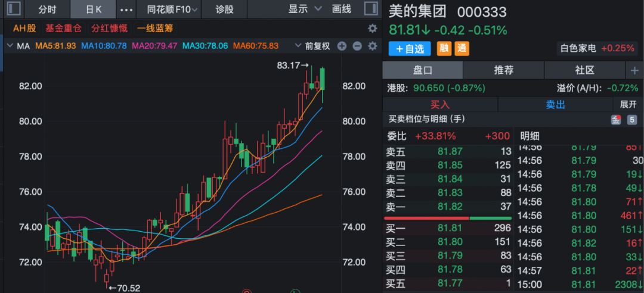Click the plus zoom-in chart icon
Screen dimensions: 644x293
tap(342, 46)
